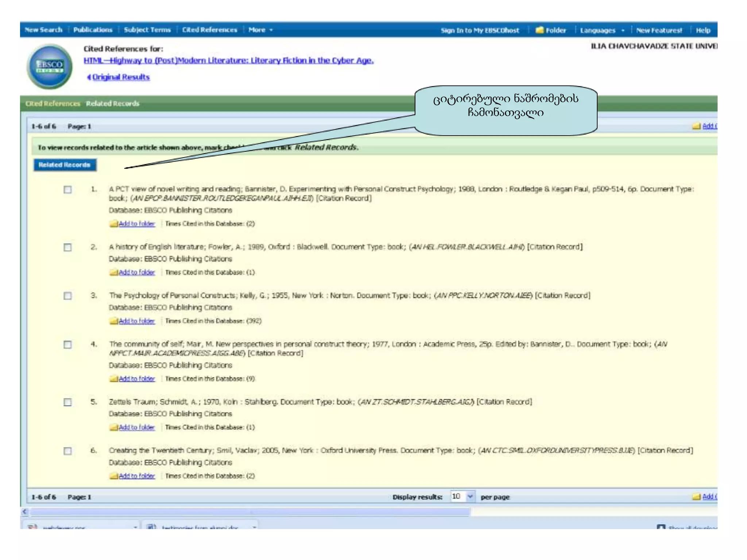Check the box for result 1

click(x=68, y=190)
